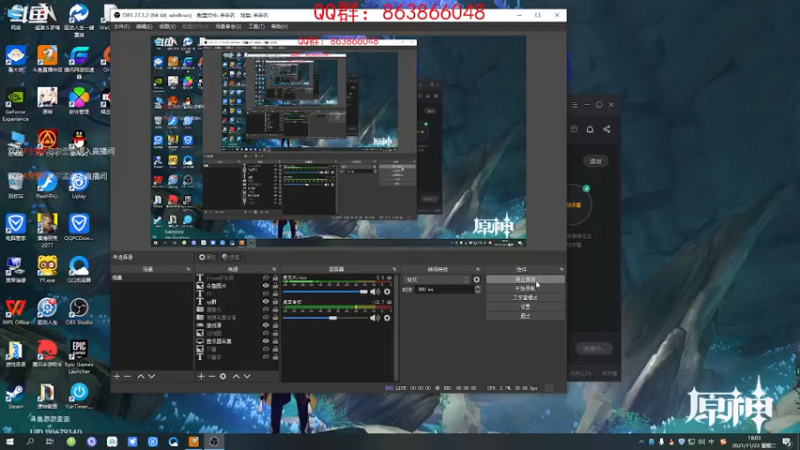
Task: Pop out the 来源 dock panel
Action: 274,269
